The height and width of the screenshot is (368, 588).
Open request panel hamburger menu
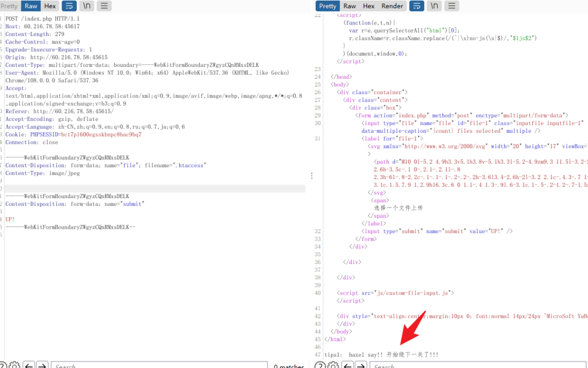[x=104, y=6]
